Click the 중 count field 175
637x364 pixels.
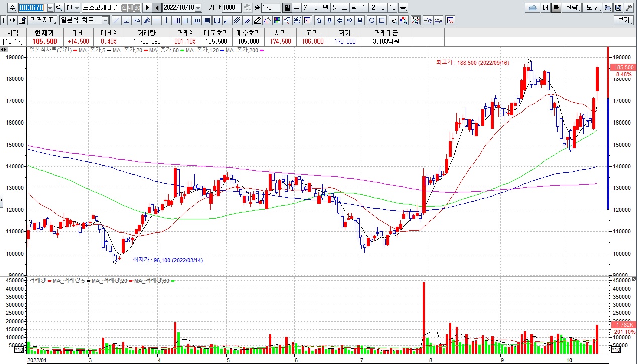[271, 8]
